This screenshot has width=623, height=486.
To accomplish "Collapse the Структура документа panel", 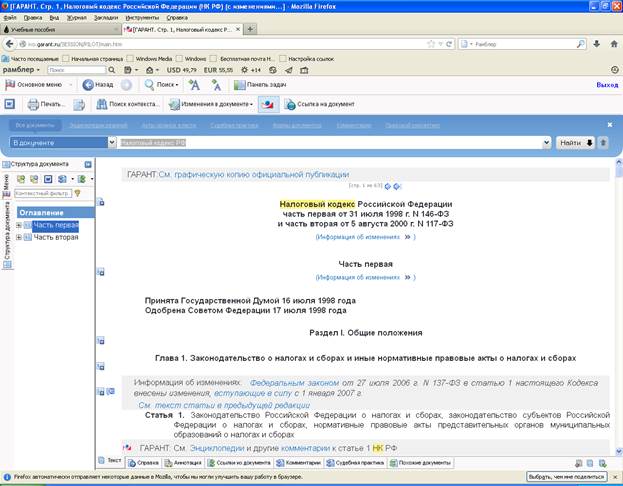I will tap(88, 164).
